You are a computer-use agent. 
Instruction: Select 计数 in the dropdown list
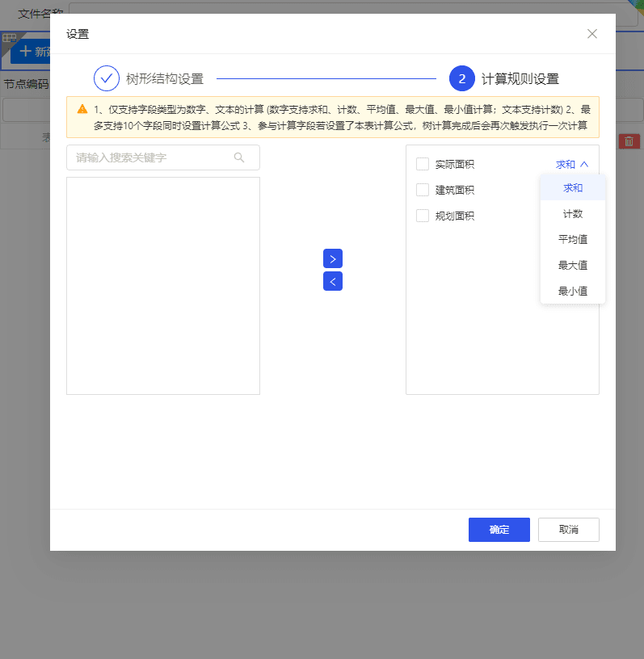coord(573,214)
